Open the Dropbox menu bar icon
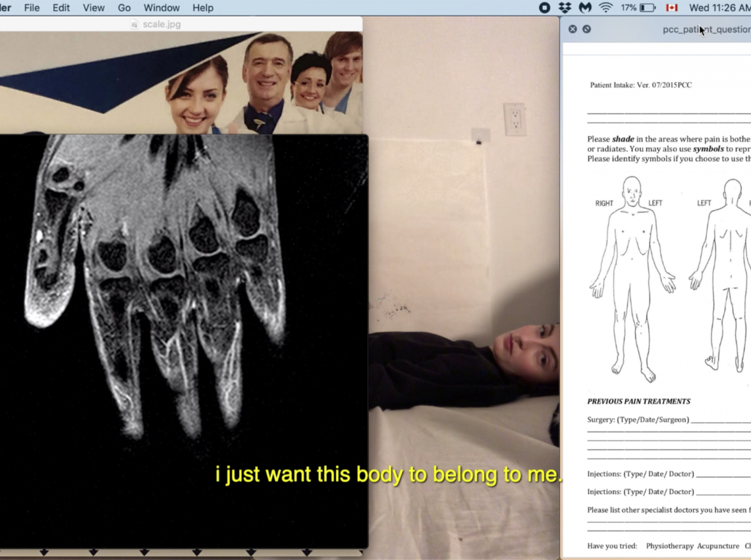The width and height of the screenshot is (751, 560). [x=565, y=8]
